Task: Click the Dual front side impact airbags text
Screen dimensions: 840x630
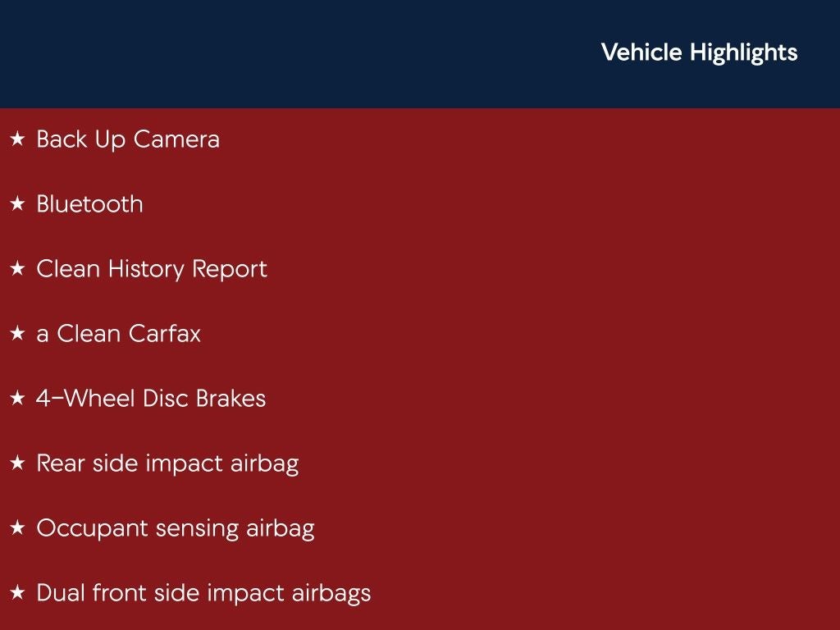Action: (x=203, y=593)
